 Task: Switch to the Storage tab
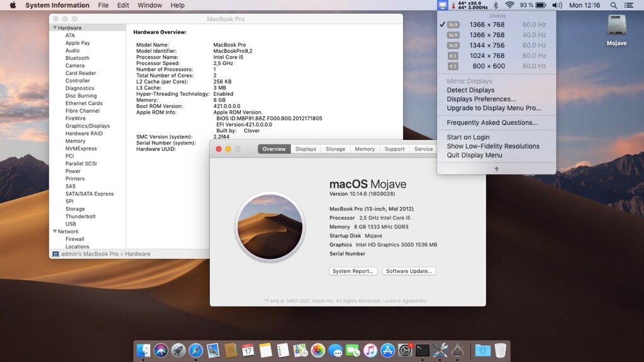pyautogui.click(x=335, y=149)
